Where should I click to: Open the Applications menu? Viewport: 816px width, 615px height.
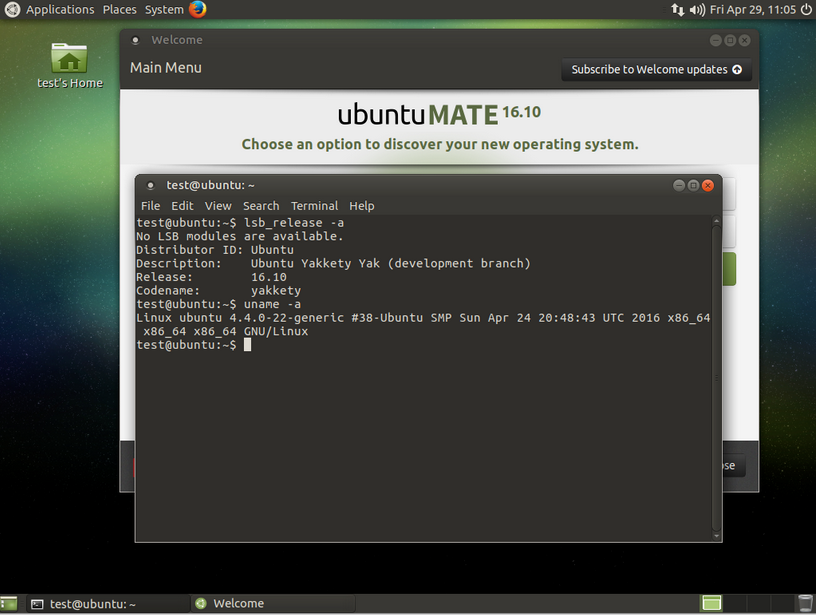(x=50, y=9)
